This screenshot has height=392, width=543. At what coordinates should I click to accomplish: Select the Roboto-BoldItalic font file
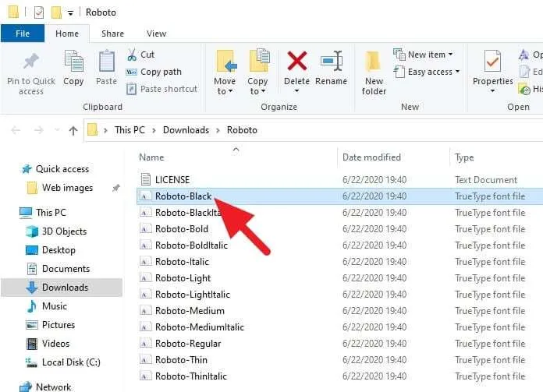click(191, 245)
